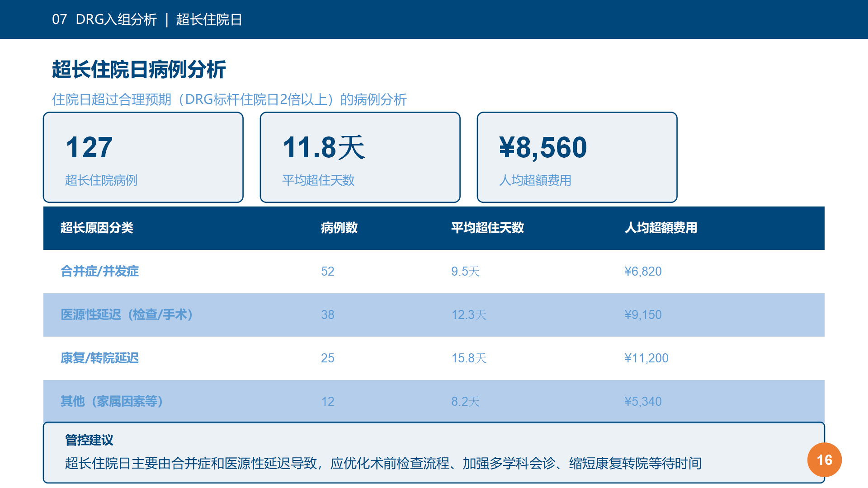
Task: Click the '人均超额费用' card label
Action: tap(535, 180)
